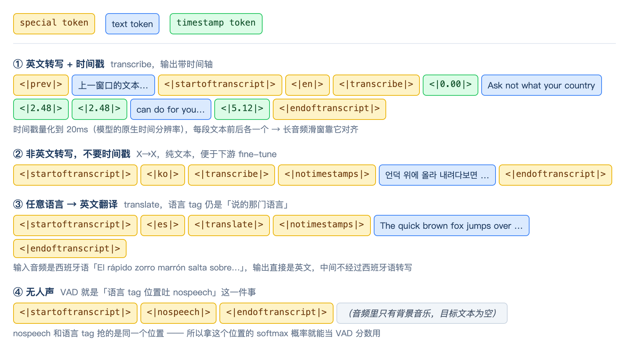Select the <|0.00|> timestamp token
This screenshot has height=364, width=629.
pyautogui.click(x=451, y=85)
